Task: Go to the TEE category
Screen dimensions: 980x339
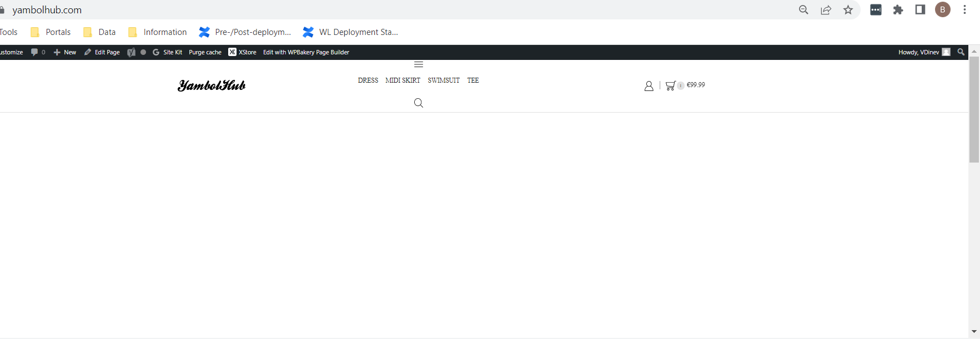Action: pos(473,80)
